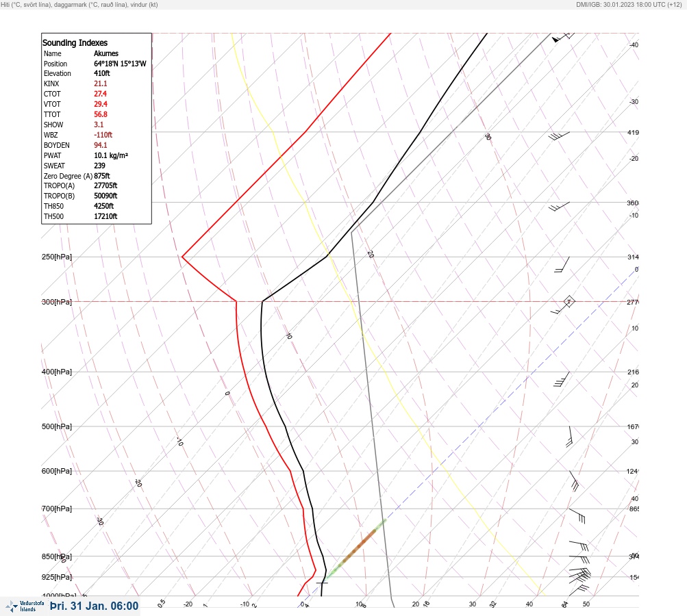Click the Elevation value 410ft
The image size is (687, 616).
101,73
